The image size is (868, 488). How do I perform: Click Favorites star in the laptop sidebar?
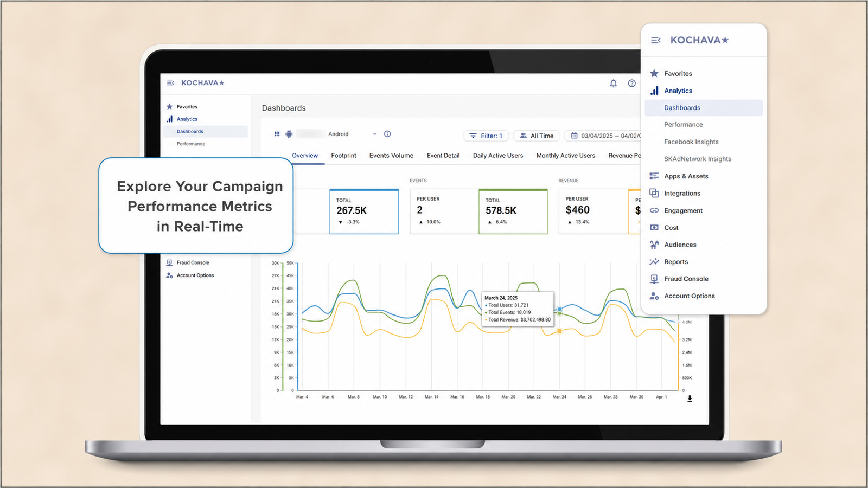coord(169,107)
